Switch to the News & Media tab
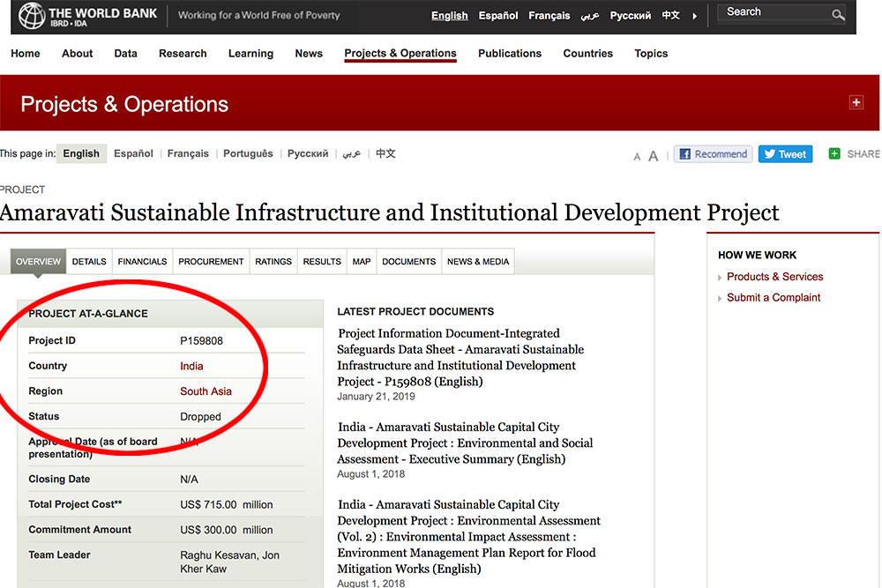Viewport: 882px width, 588px height. [x=478, y=262]
